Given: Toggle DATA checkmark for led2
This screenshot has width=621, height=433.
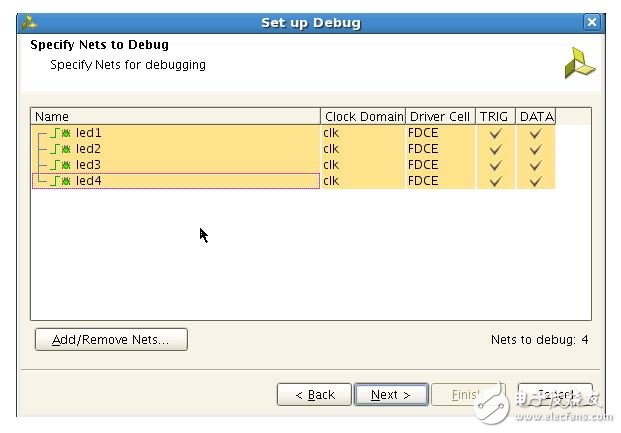Looking at the screenshot, I should [x=535, y=149].
